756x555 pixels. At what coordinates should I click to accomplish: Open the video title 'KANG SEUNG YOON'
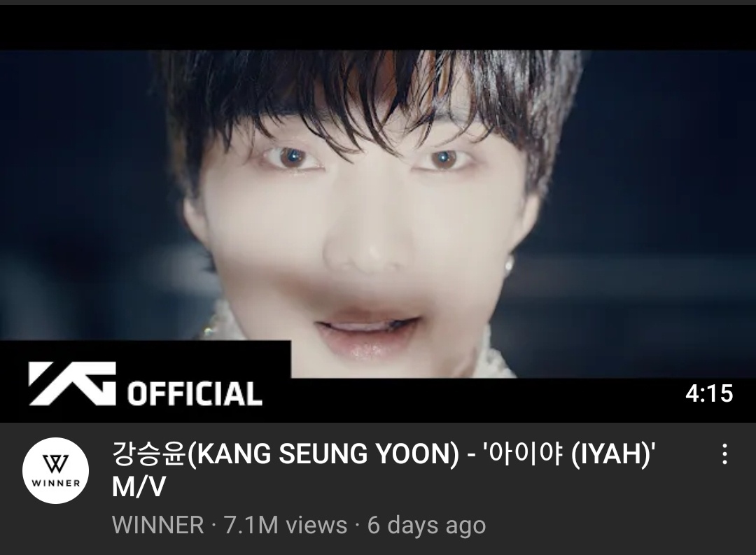[384, 470]
